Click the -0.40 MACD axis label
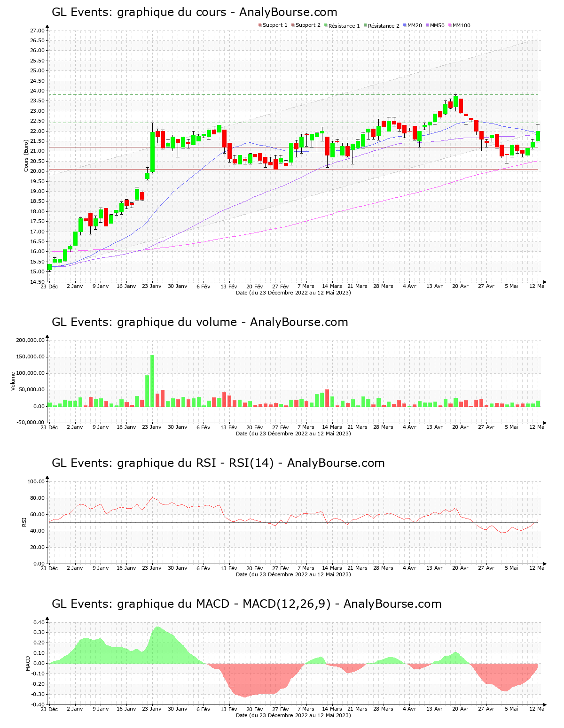Viewport: 564px width, 728px height. tap(38, 705)
